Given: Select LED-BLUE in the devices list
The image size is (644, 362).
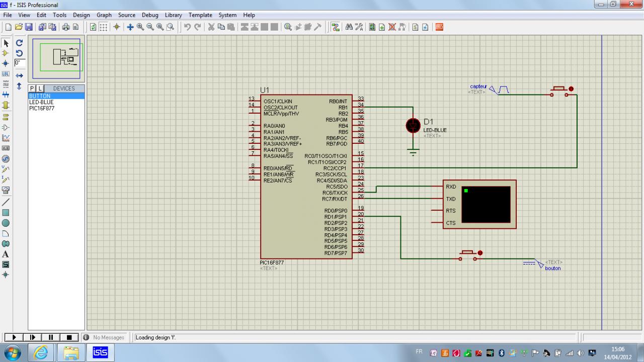Looking at the screenshot, I should (41, 102).
